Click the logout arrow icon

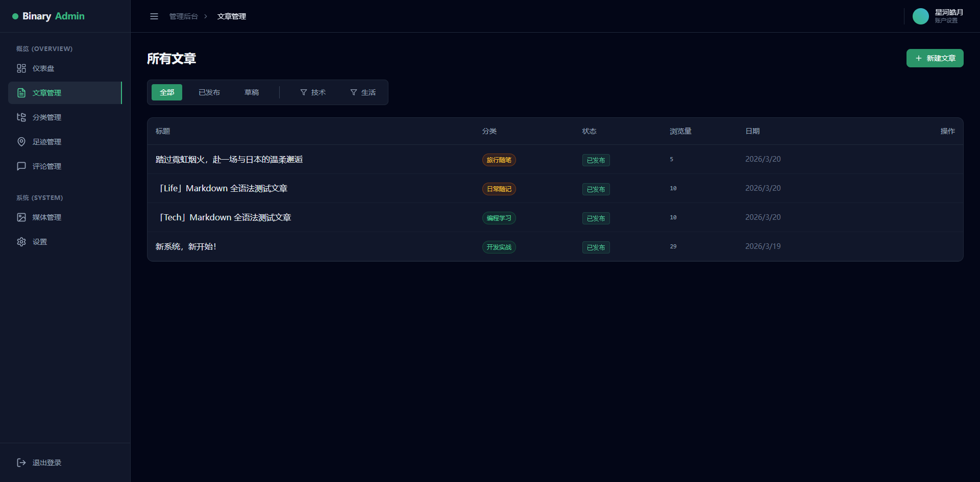pos(21,463)
